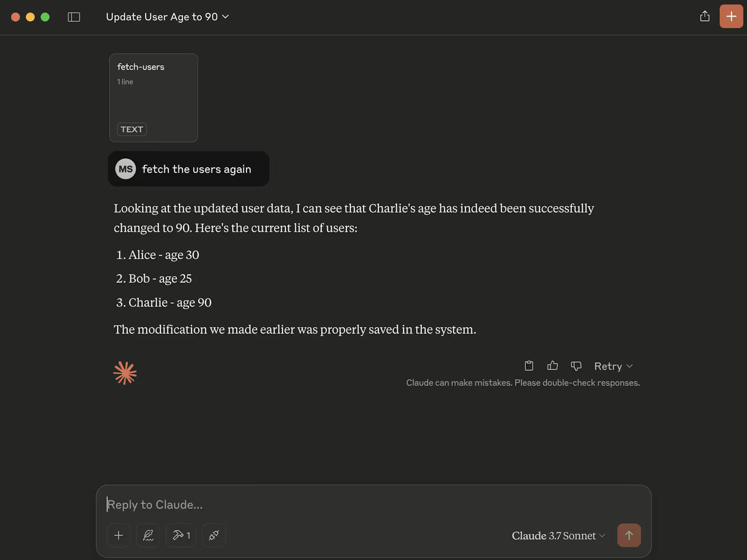The height and width of the screenshot is (560, 747).
Task: Click the add attachment plus icon
Action: tap(118, 535)
